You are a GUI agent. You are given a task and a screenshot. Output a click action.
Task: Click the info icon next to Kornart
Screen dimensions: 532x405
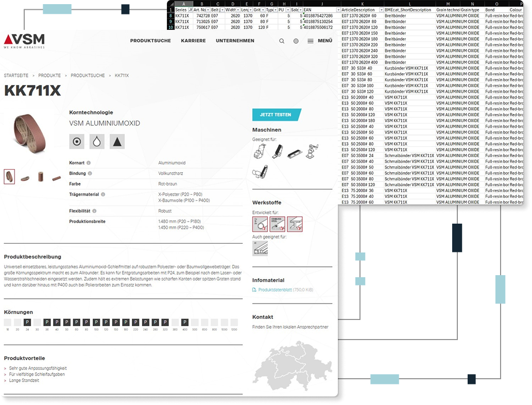pyautogui.click(x=89, y=163)
